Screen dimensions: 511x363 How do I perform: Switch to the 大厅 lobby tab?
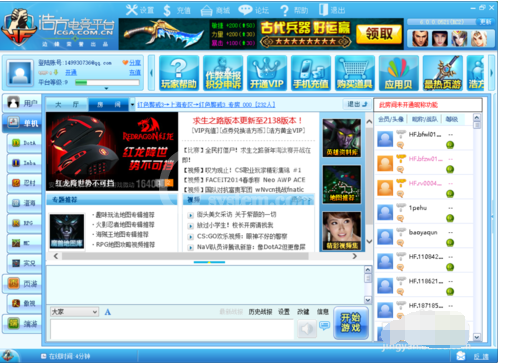click(67, 105)
